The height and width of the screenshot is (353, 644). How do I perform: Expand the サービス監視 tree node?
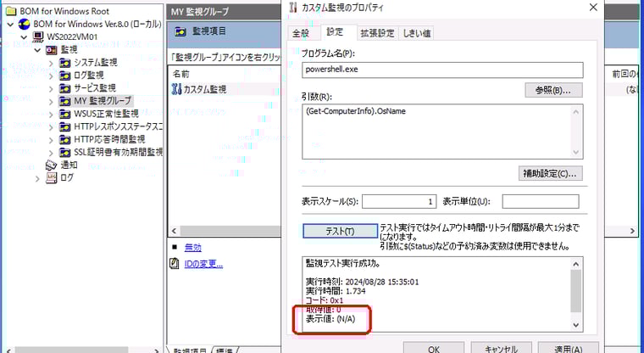click(x=51, y=88)
